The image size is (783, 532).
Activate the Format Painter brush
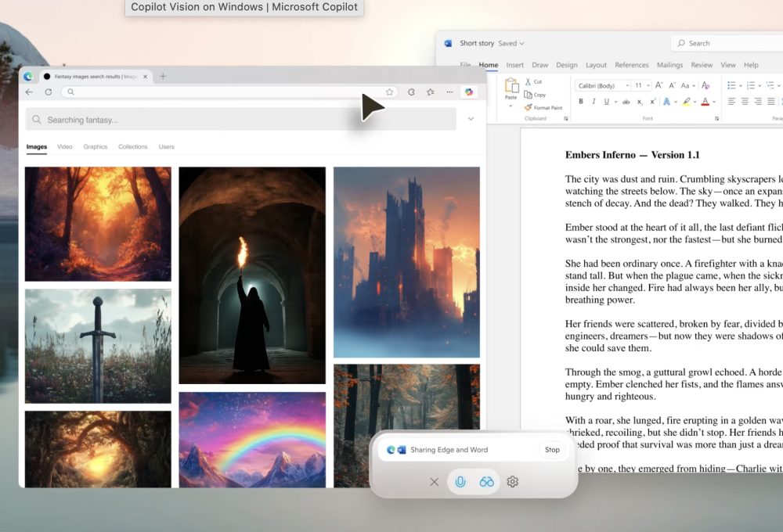click(x=528, y=107)
